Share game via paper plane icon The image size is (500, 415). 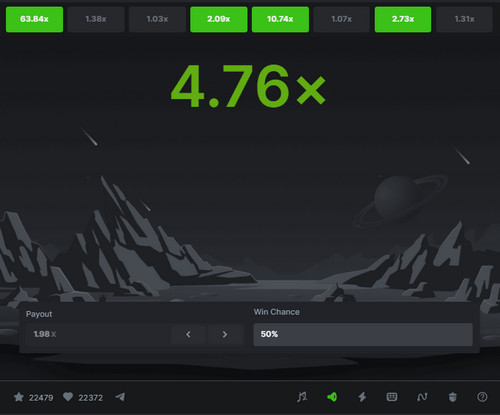click(120, 397)
